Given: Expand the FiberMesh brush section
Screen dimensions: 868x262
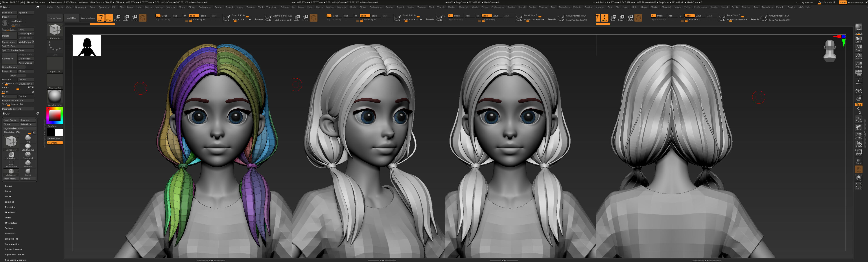Looking at the screenshot, I should click(x=10, y=212).
